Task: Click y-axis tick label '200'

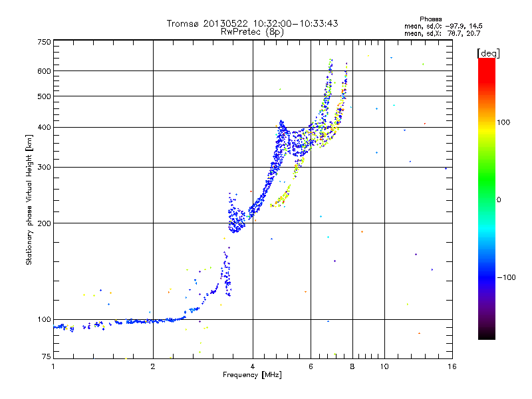Action: coord(44,223)
